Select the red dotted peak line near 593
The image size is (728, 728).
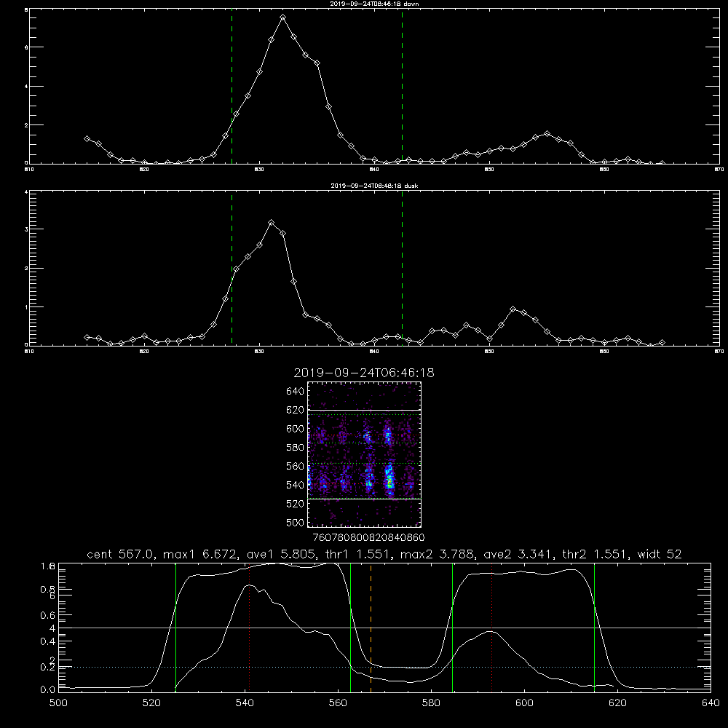pos(491,628)
